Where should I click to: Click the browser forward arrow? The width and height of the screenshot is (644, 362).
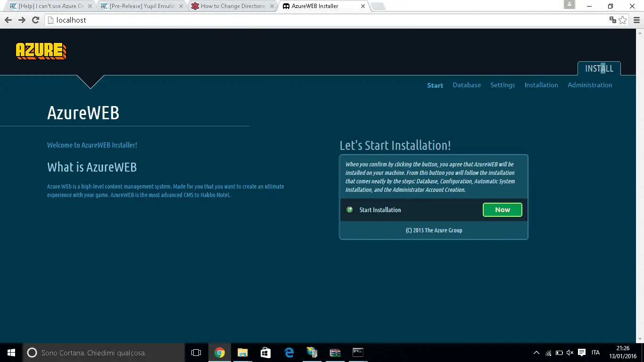click(22, 20)
